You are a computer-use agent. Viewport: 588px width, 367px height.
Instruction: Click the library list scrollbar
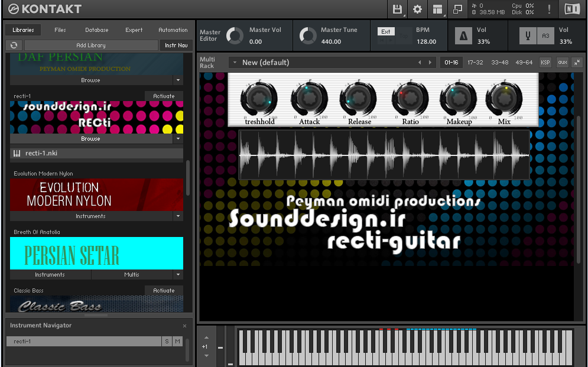coord(188,178)
